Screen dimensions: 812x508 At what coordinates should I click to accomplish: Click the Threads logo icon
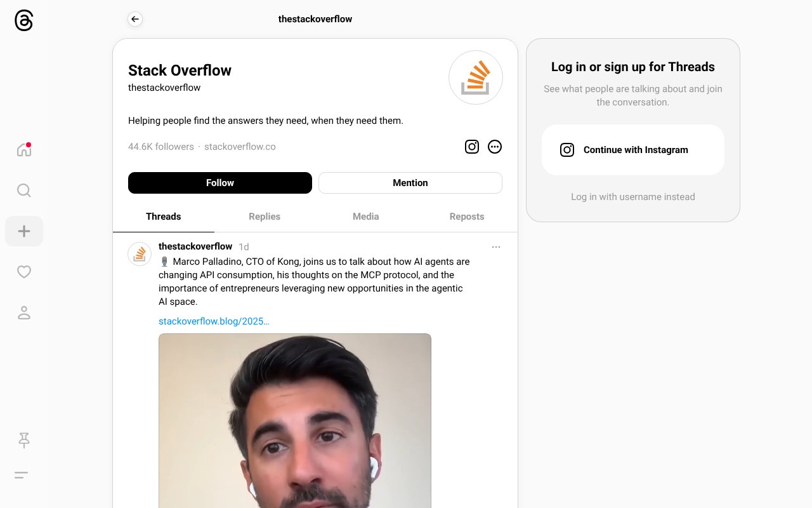point(23,20)
